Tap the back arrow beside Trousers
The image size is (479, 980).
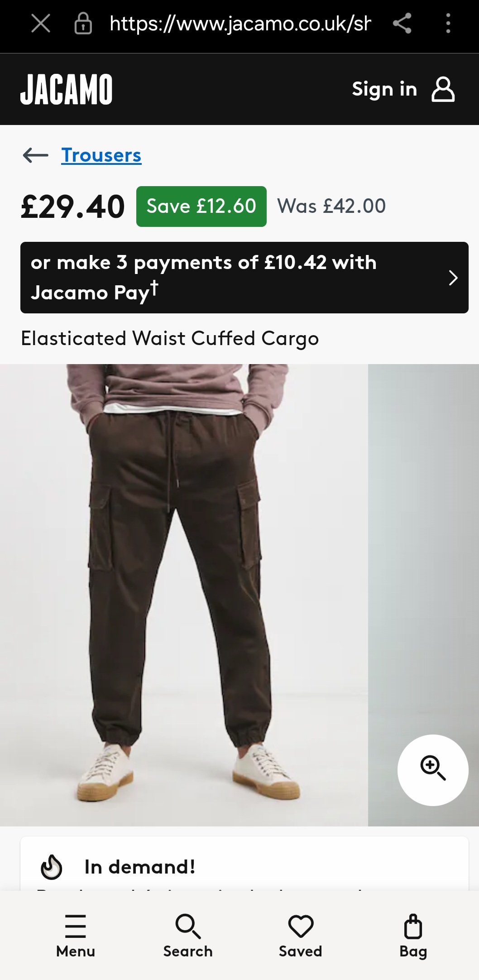[x=35, y=155]
